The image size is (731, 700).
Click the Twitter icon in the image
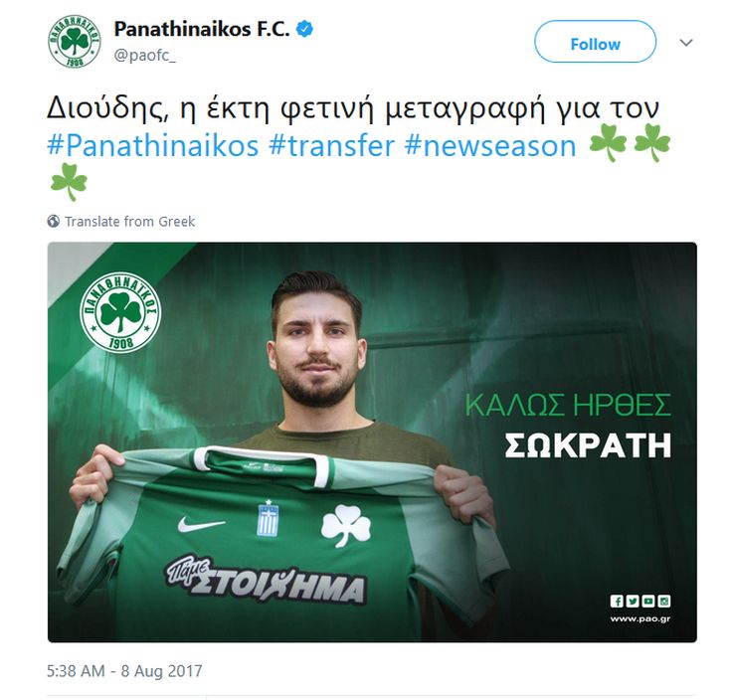[x=633, y=601]
